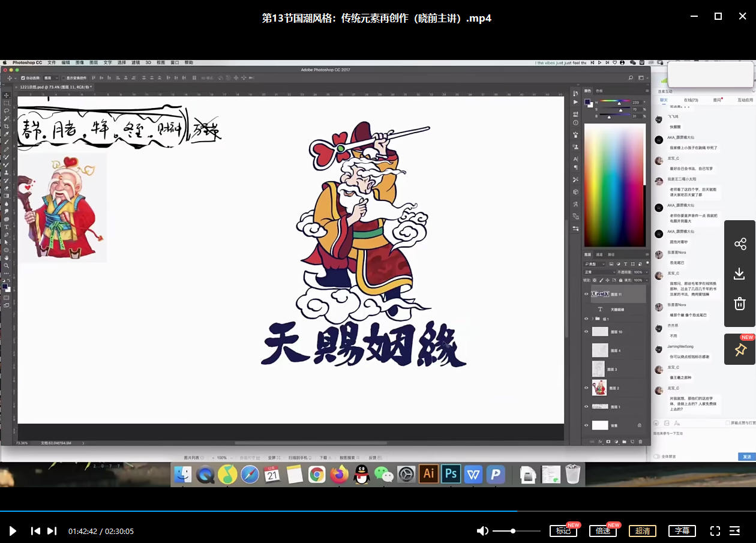This screenshot has height=543, width=756.
Task: Click the download icon in player sidebar
Action: point(740,274)
